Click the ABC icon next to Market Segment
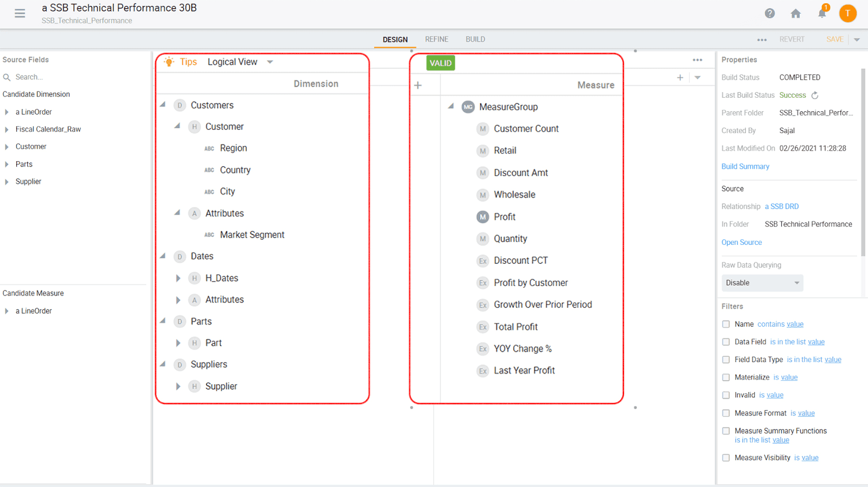The width and height of the screenshot is (868, 487). pyautogui.click(x=209, y=235)
